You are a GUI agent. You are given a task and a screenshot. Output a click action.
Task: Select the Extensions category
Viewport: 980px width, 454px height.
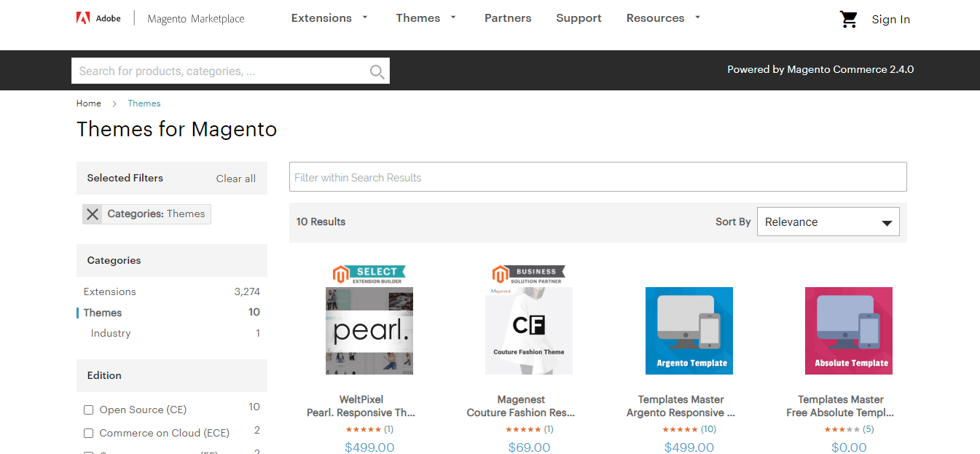point(110,291)
